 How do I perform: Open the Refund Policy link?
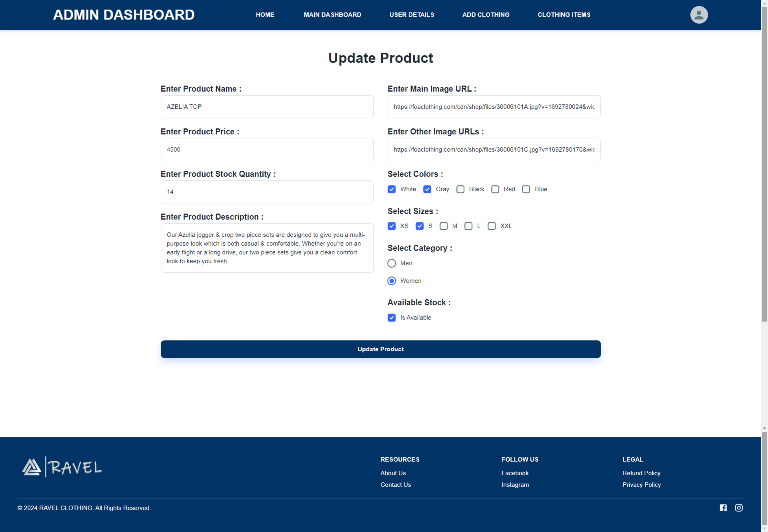pyautogui.click(x=641, y=473)
